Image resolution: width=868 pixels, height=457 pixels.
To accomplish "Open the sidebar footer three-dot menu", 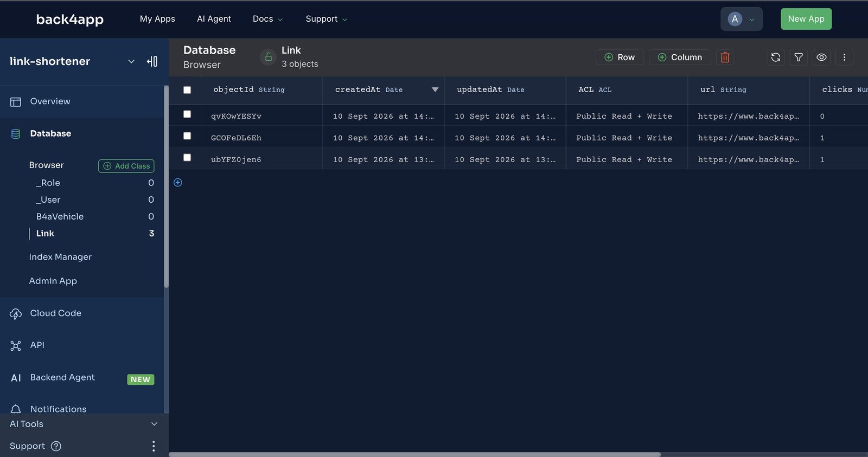I will (x=154, y=446).
